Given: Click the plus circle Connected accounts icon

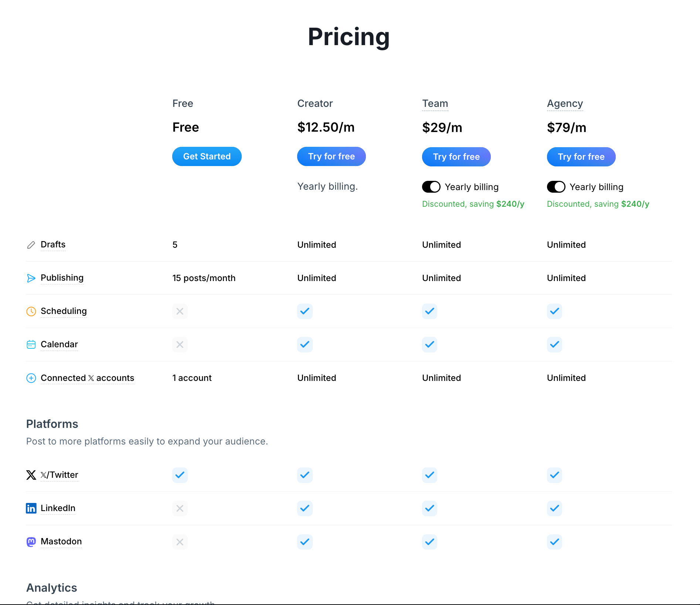Looking at the screenshot, I should [31, 378].
